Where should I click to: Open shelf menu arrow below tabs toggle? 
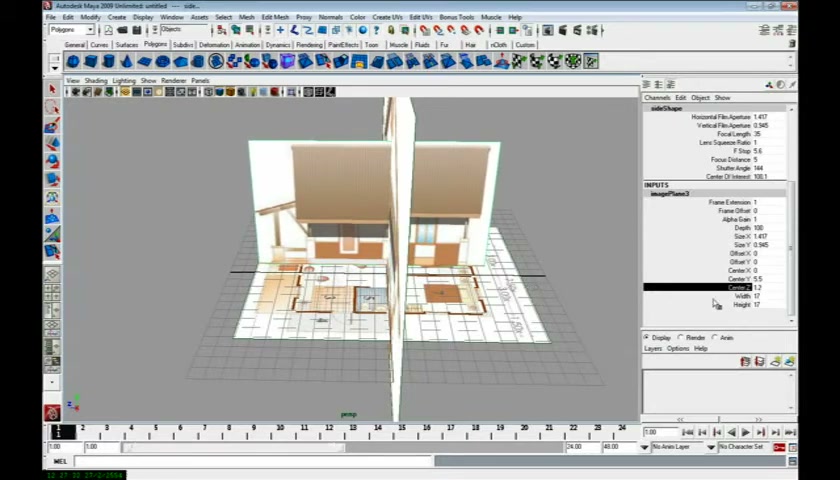(55, 68)
